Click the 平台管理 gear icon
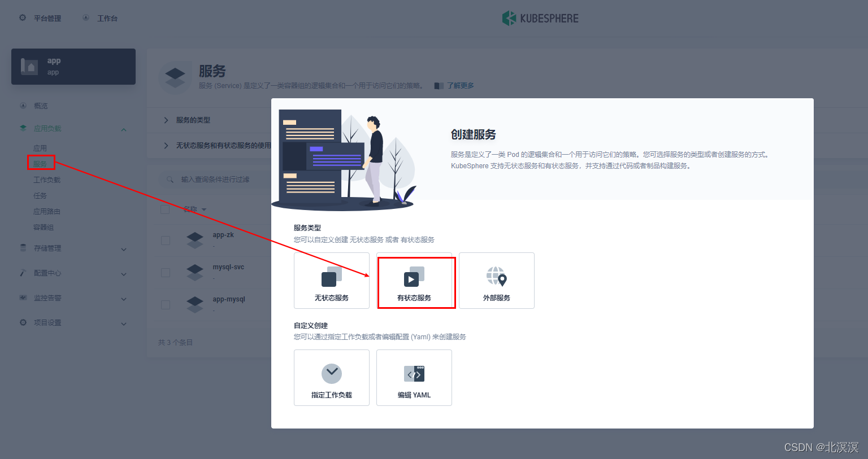This screenshot has width=868, height=459. 23,18
